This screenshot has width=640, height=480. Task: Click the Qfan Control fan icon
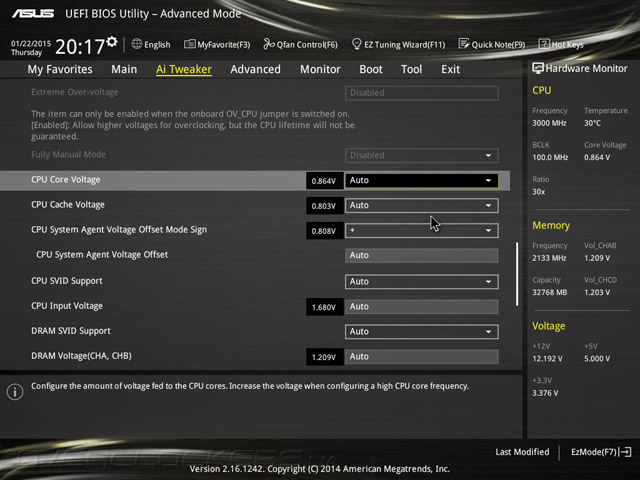click(x=269, y=44)
